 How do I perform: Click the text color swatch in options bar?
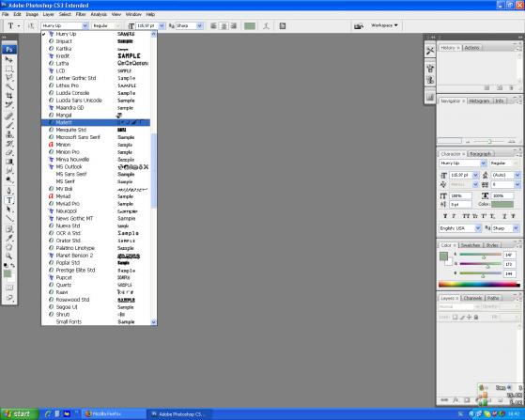250,25
